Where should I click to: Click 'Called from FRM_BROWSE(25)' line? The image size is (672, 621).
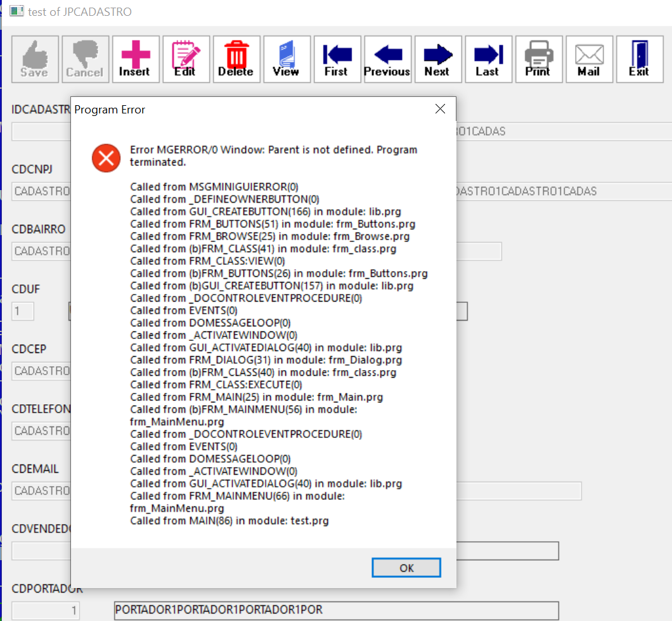270,236
